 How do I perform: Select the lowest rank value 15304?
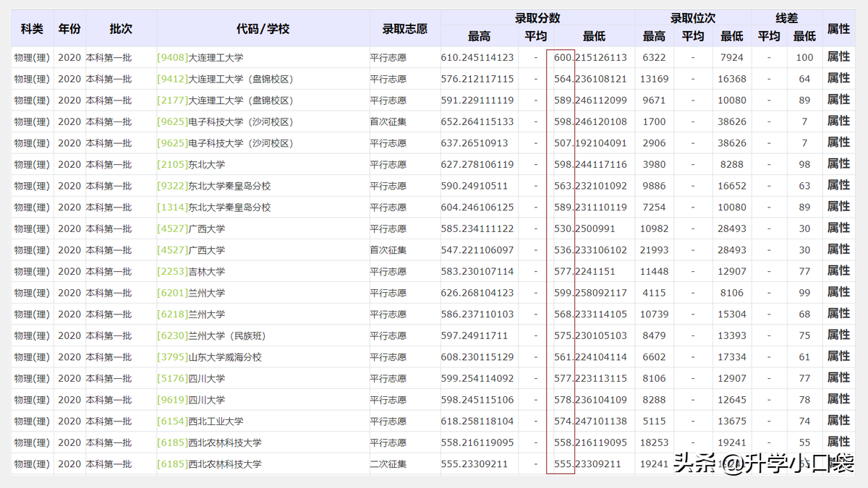tap(732, 314)
